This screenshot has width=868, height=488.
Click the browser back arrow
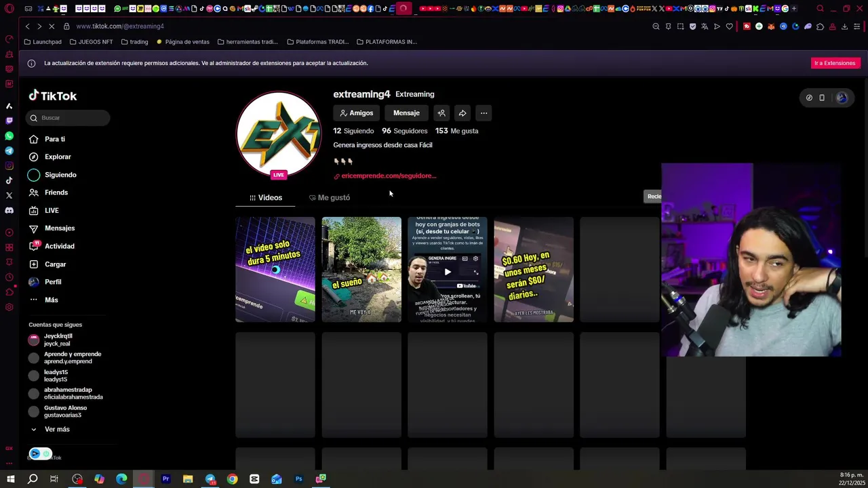[x=27, y=26]
